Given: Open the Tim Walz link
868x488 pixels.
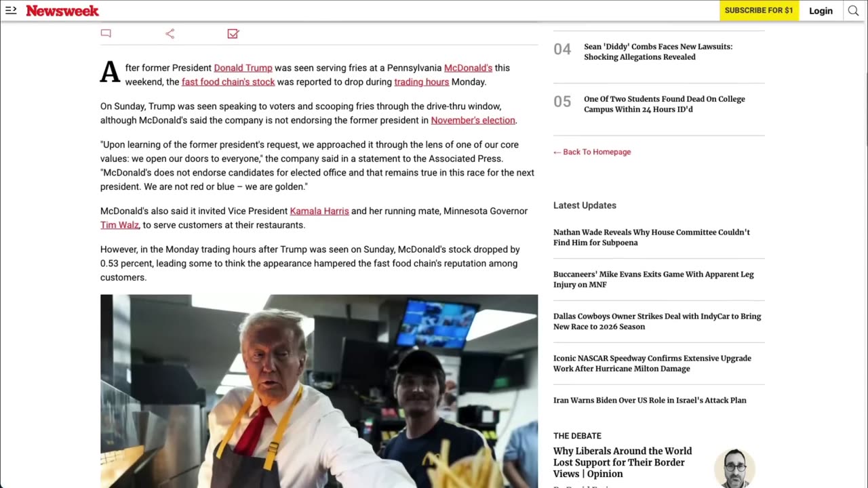Looking at the screenshot, I should pyautogui.click(x=119, y=225).
